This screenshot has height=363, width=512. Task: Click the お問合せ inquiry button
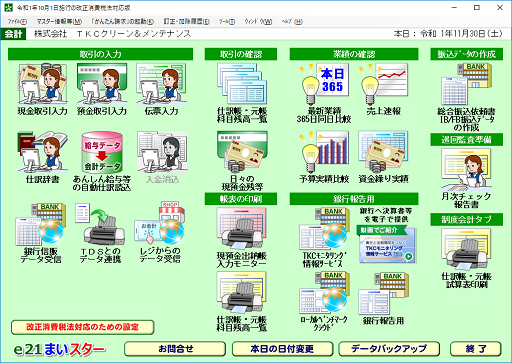click(x=175, y=349)
